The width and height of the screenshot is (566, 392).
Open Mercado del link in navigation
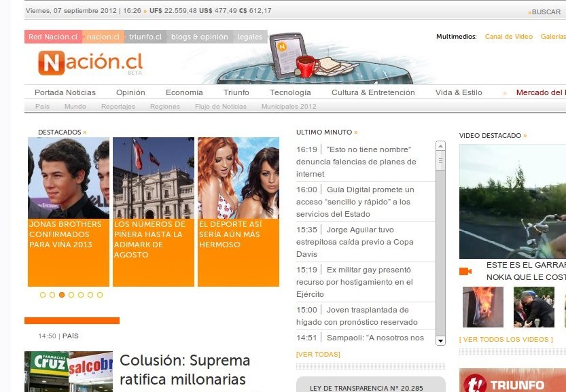coord(541,92)
